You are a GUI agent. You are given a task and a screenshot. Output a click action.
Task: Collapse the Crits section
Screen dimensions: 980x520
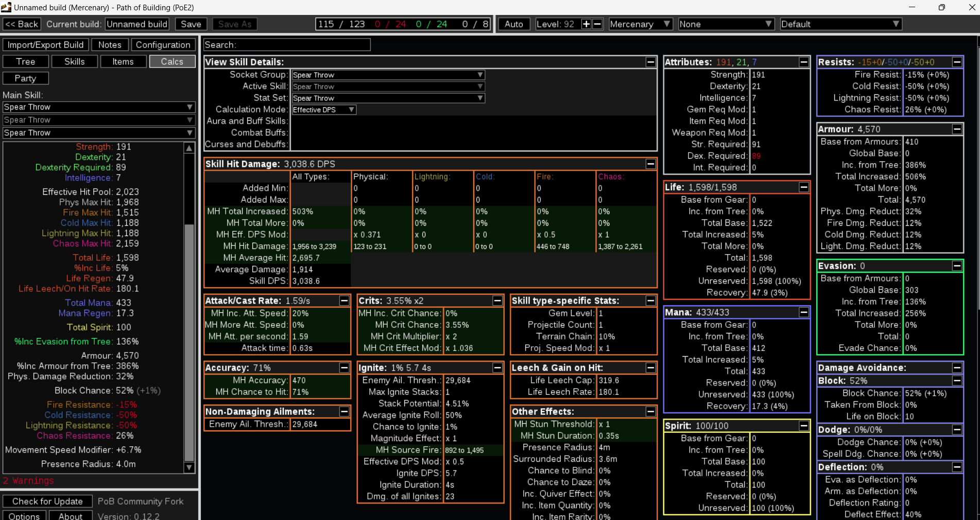point(497,300)
